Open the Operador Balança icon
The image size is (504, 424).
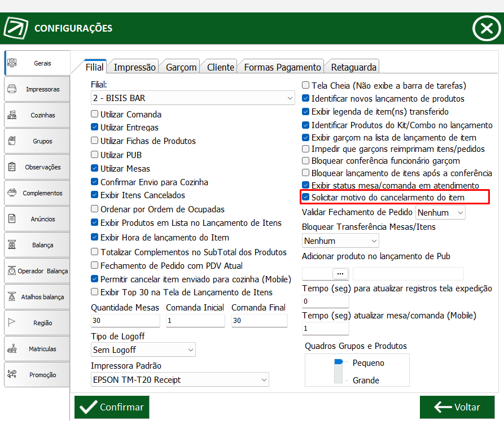[12, 270]
